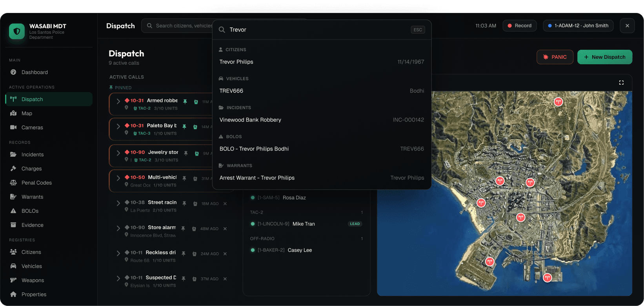Expand the Jewelry store call
Image resolution: width=644 pixels, height=306 pixels.
click(118, 153)
